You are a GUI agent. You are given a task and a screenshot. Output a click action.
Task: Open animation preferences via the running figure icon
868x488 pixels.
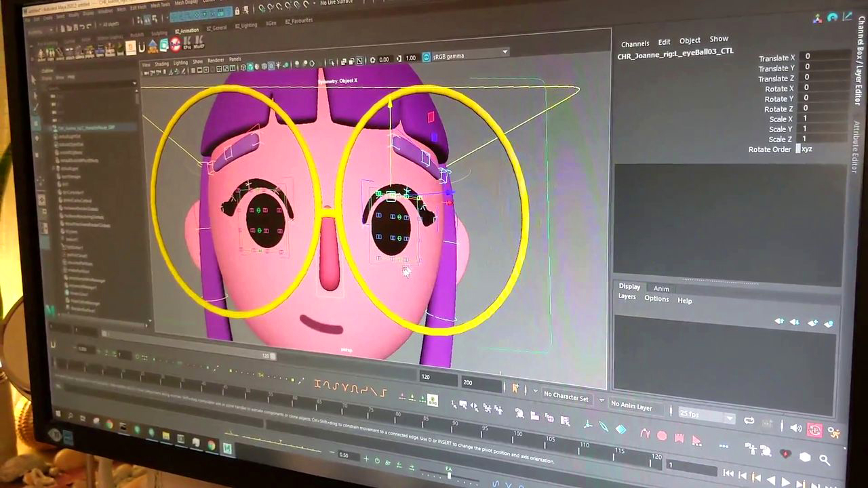pos(833,432)
